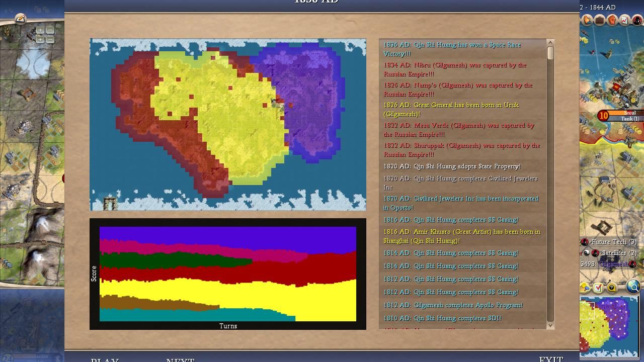Click the upper plus stepper button
This screenshot has width=644, height=362.
coord(40,31)
